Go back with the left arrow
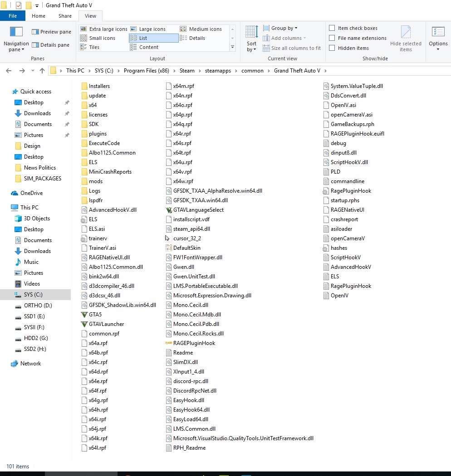The width and height of the screenshot is (451, 476). coord(9,71)
